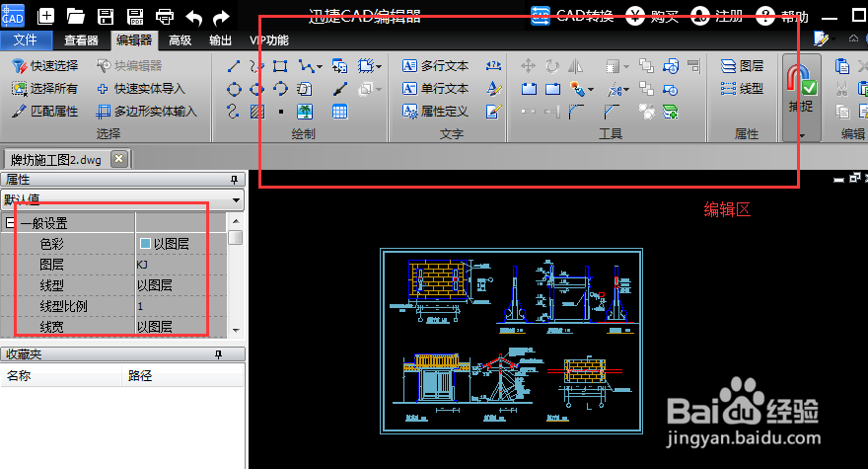Switch to the VIP功能 ribbon tab
The image size is (868, 469).
pyautogui.click(x=269, y=40)
